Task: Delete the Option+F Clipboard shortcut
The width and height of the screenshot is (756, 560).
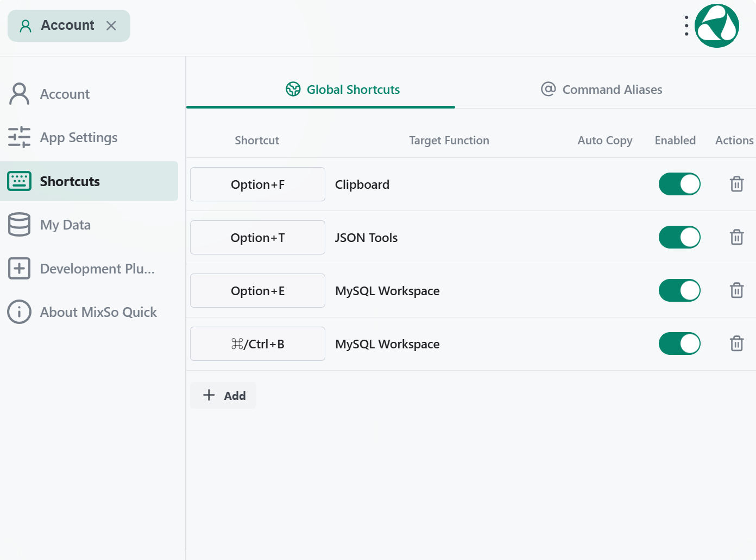Action: pyautogui.click(x=736, y=184)
